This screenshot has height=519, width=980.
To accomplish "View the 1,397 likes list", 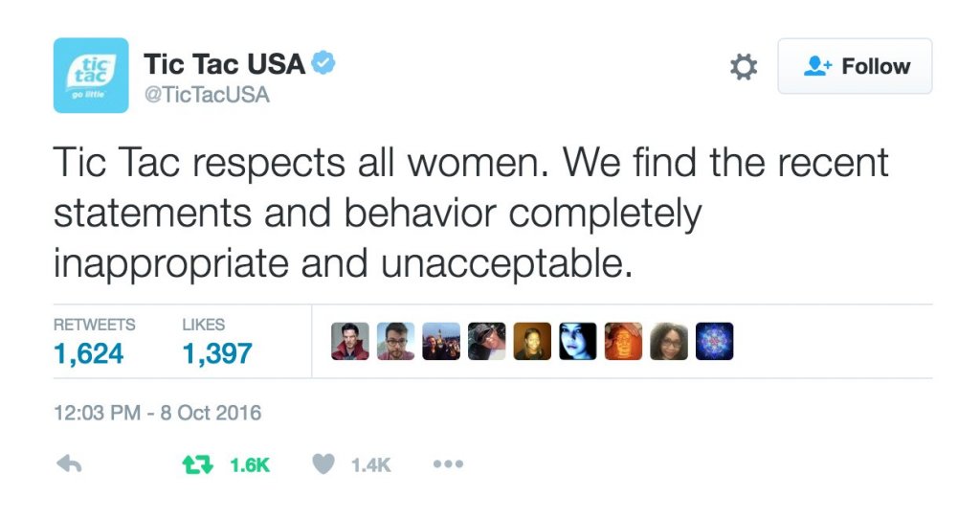I will point(217,353).
